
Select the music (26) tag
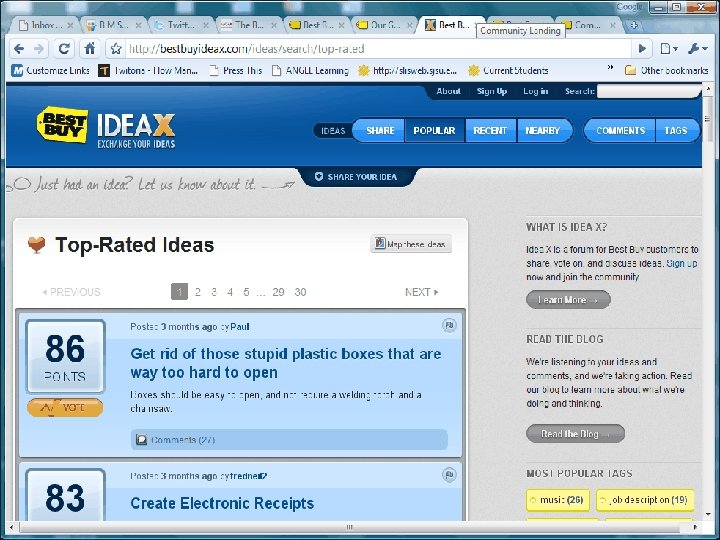[x=557, y=500]
